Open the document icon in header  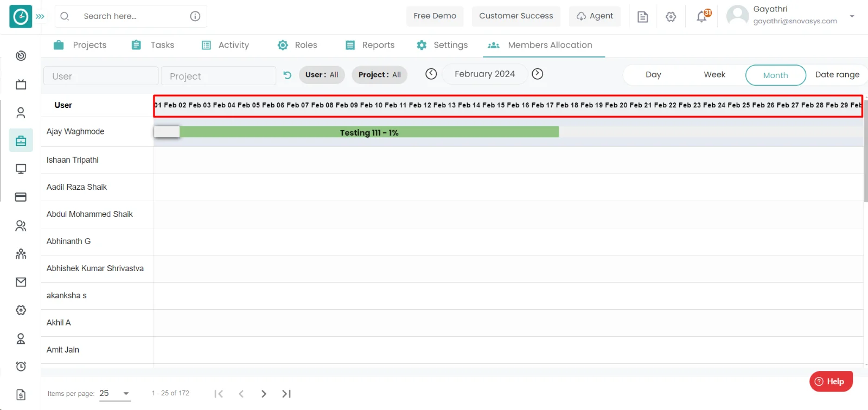click(x=642, y=17)
